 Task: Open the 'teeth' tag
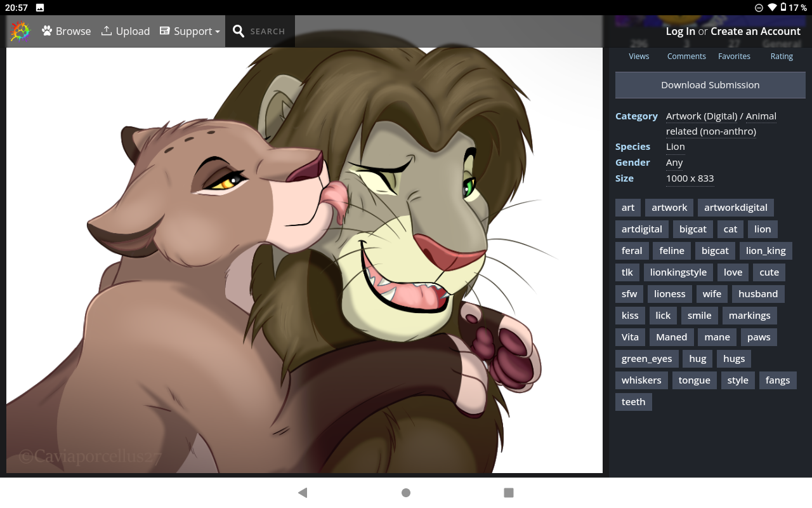(633, 402)
